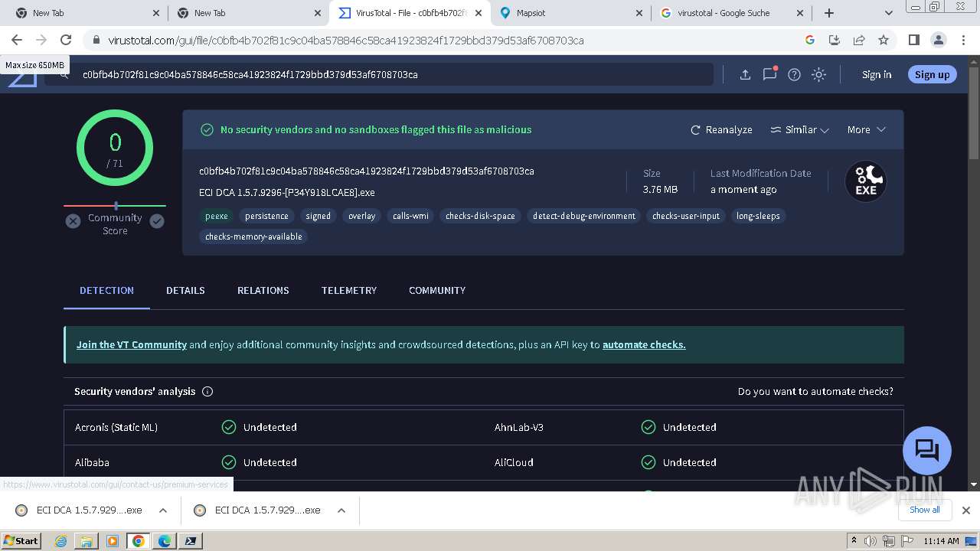The height and width of the screenshot is (551, 980).
Task: Open the Chrome profile avatar icon
Action: coord(938,40)
